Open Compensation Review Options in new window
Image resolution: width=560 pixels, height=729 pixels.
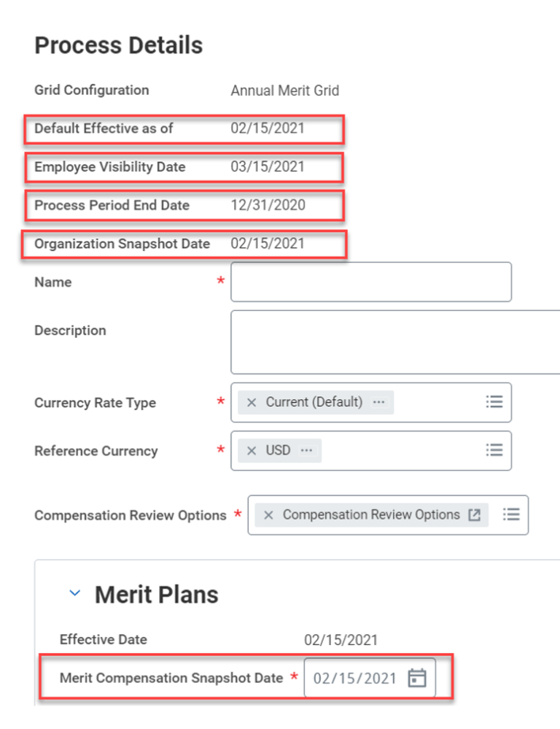[x=475, y=514]
